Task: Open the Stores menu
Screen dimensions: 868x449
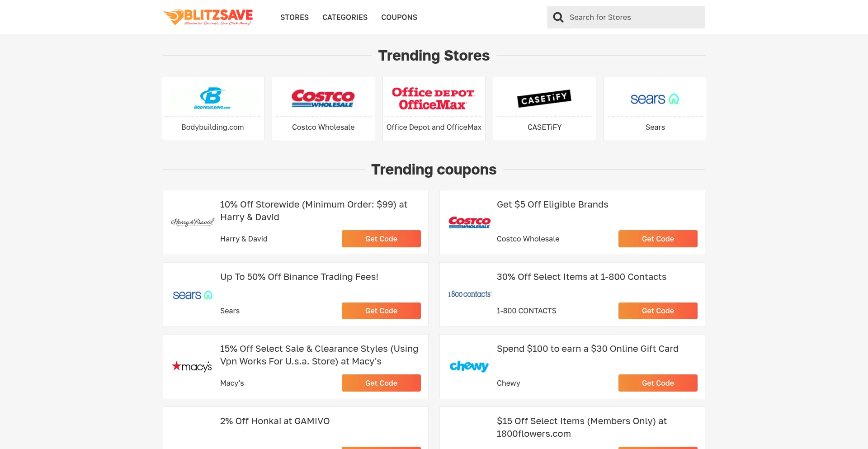Action: coord(294,17)
